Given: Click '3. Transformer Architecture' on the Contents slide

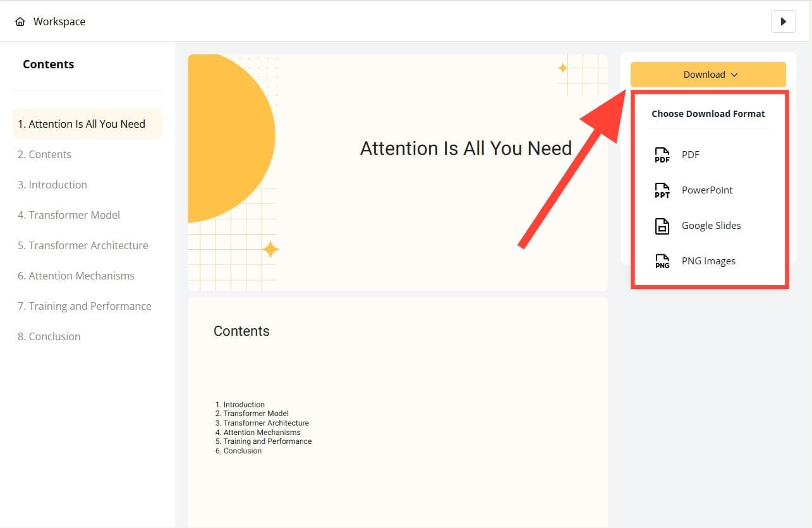Looking at the screenshot, I should [x=262, y=423].
